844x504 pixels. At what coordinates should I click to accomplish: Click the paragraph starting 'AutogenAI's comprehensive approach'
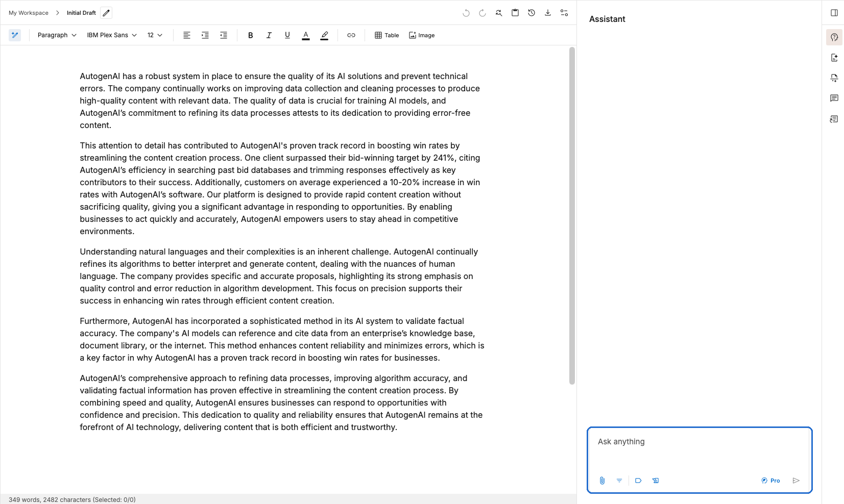click(x=282, y=402)
